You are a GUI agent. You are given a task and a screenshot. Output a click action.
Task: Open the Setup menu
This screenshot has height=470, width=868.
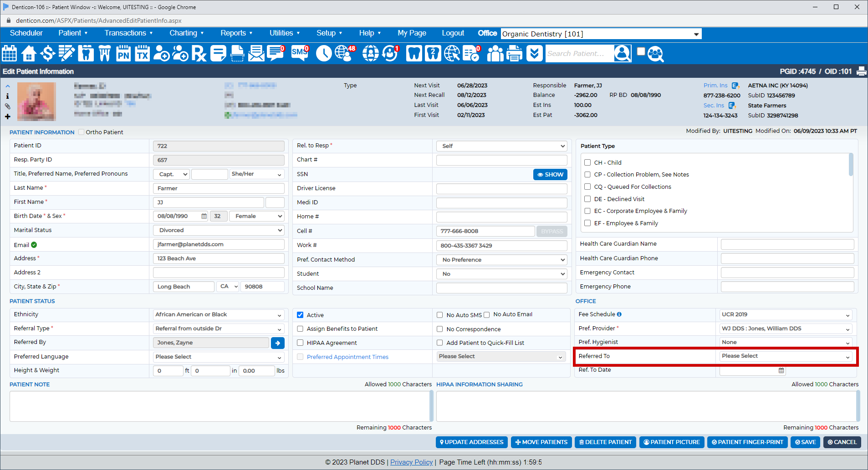[329, 33]
